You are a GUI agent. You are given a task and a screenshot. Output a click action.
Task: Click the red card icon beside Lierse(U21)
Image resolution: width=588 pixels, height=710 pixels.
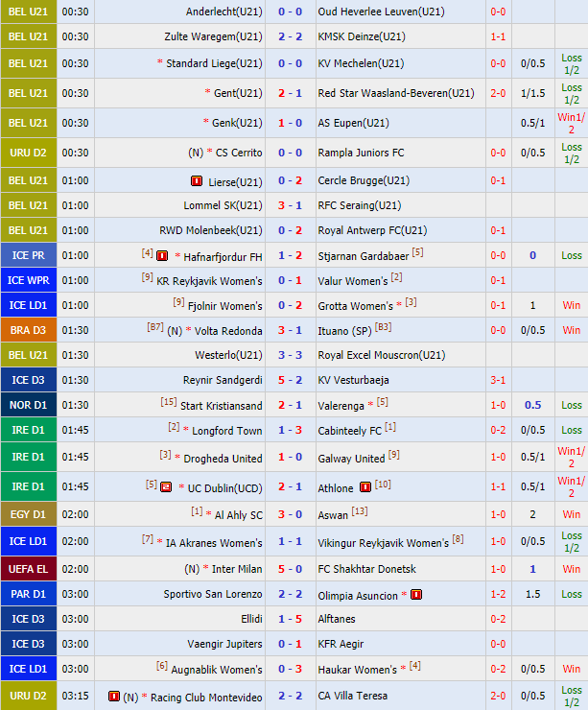(x=197, y=180)
